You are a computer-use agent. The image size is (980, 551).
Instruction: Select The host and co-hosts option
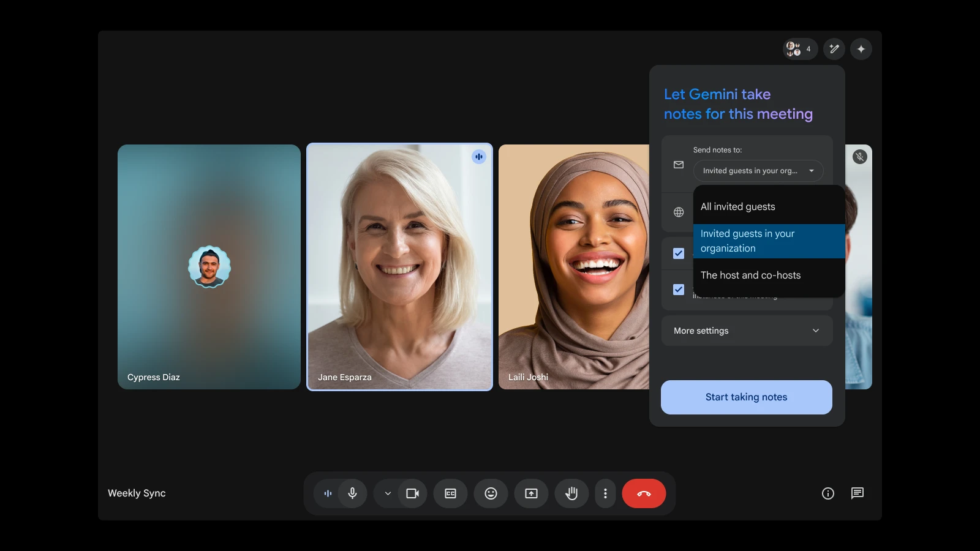769,275
